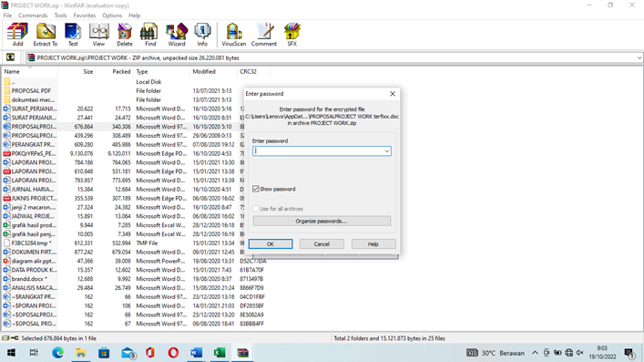Show hidden system tray icons chevron
This screenshot has height=362, width=644.
click(535, 353)
